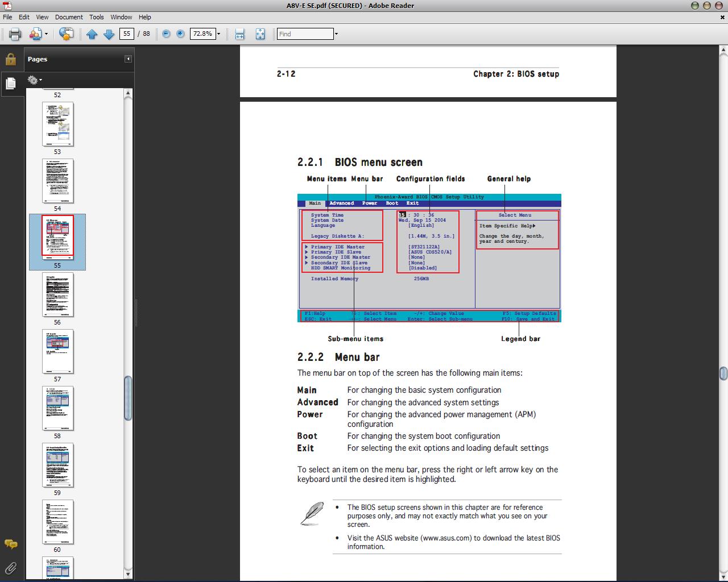The height and width of the screenshot is (582, 728).
Task: Open the Document menu
Action: pyautogui.click(x=69, y=17)
